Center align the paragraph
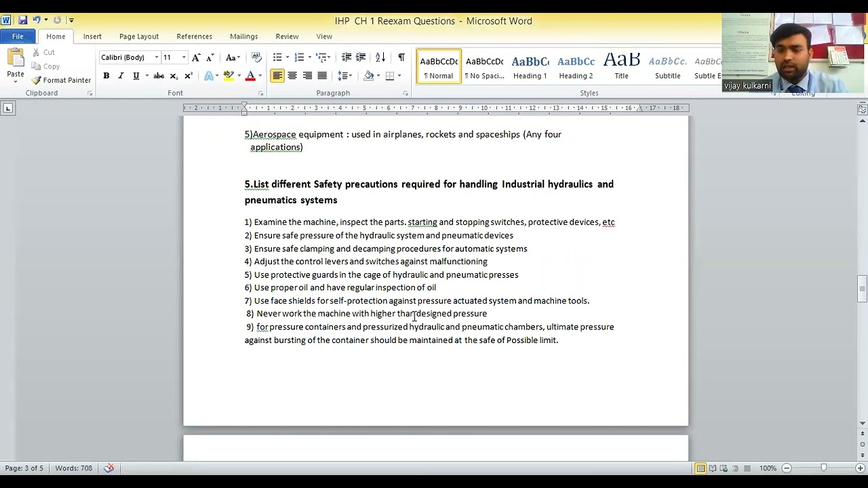Screen dimensions: 868x488 pos(292,76)
